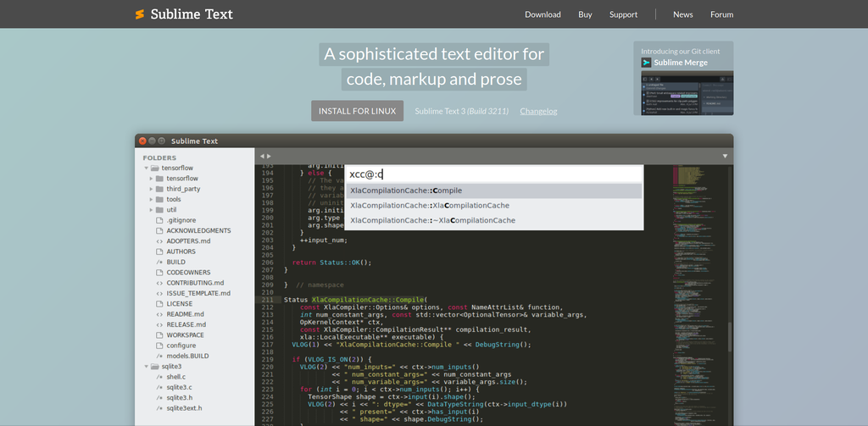Expand the util folder
The width and height of the screenshot is (868, 426).
[x=151, y=210]
